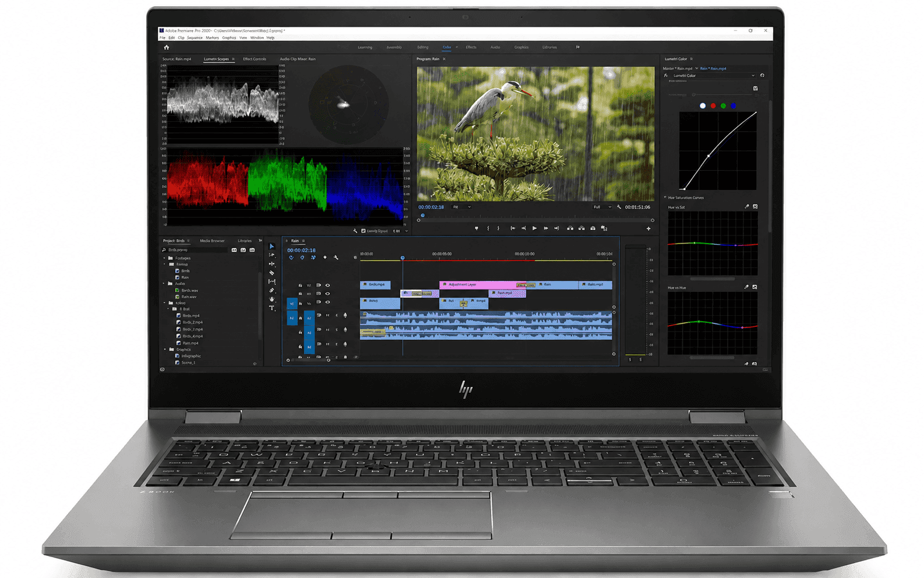Open the Comparison View button
Screen dimensions: 924x578
(604, 228)
